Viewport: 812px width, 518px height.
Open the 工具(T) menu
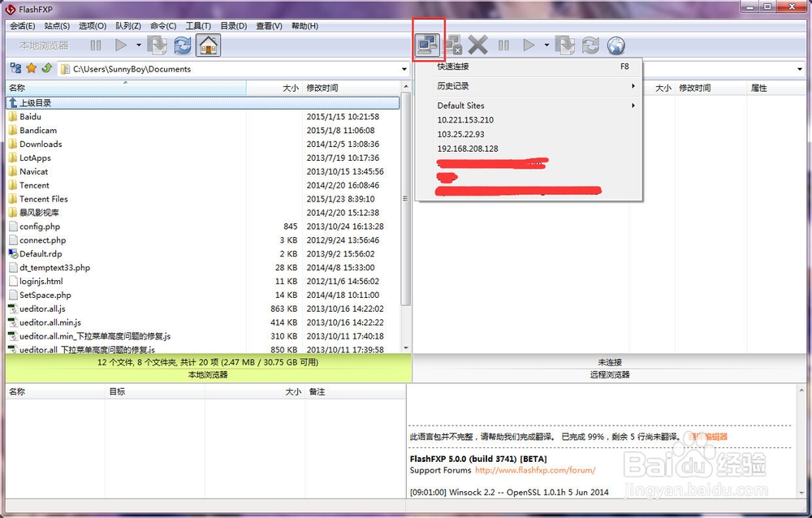[198, 26]
